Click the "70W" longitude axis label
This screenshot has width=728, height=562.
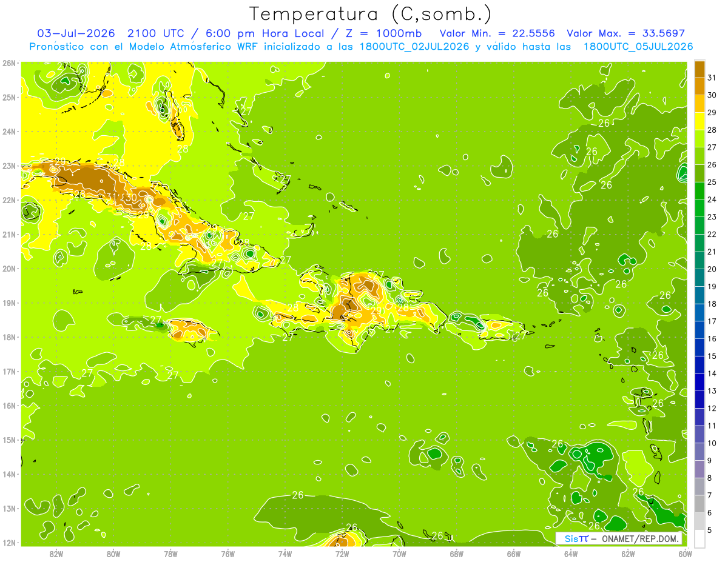(399, 554)
